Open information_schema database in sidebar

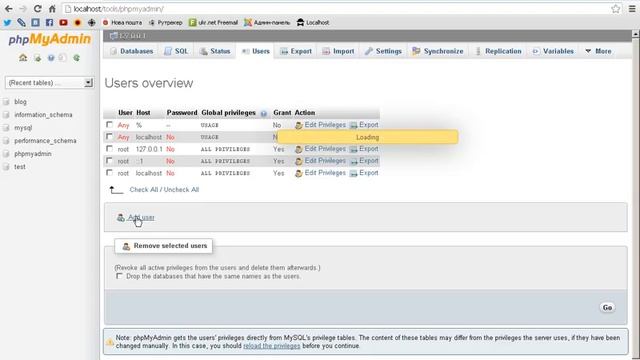point(43,115)
